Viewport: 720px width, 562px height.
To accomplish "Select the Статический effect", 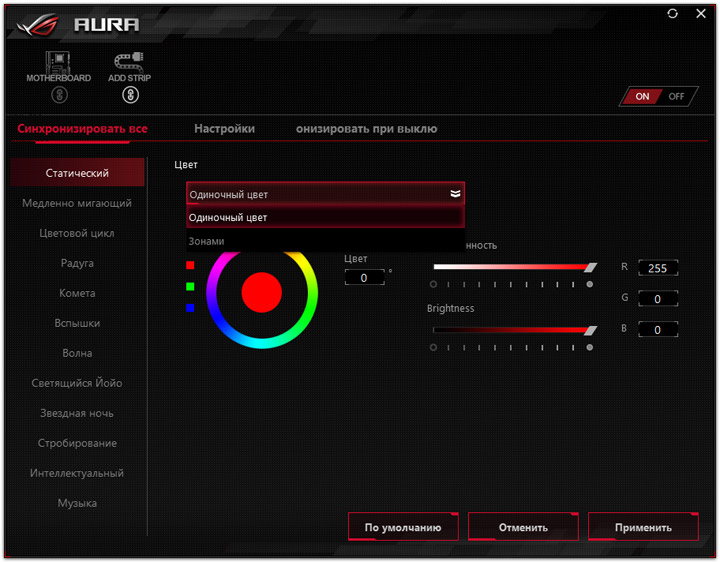I will pos(77,173).
